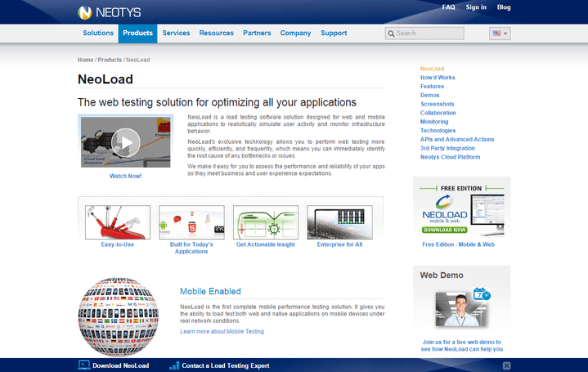Open the Resources menu
The height and width of the screenshot is (372, 588).
click(x=216, y=34)
